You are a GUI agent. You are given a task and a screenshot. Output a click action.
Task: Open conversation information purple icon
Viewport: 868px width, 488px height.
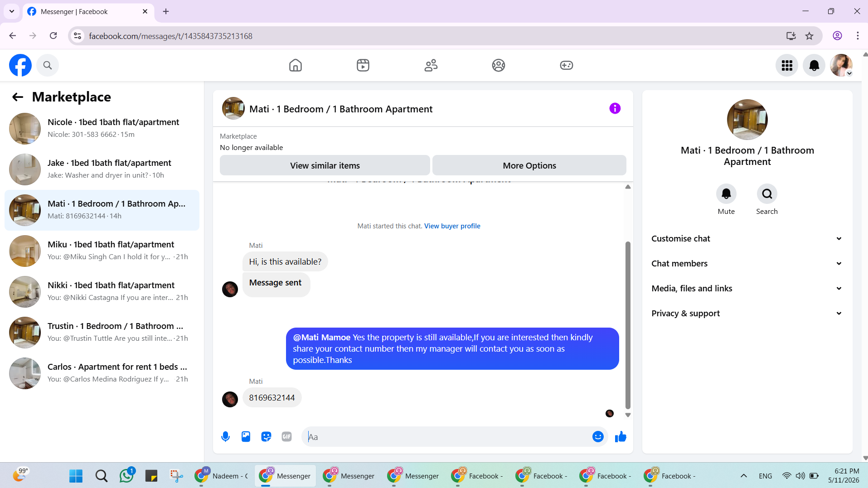point(615,108)
